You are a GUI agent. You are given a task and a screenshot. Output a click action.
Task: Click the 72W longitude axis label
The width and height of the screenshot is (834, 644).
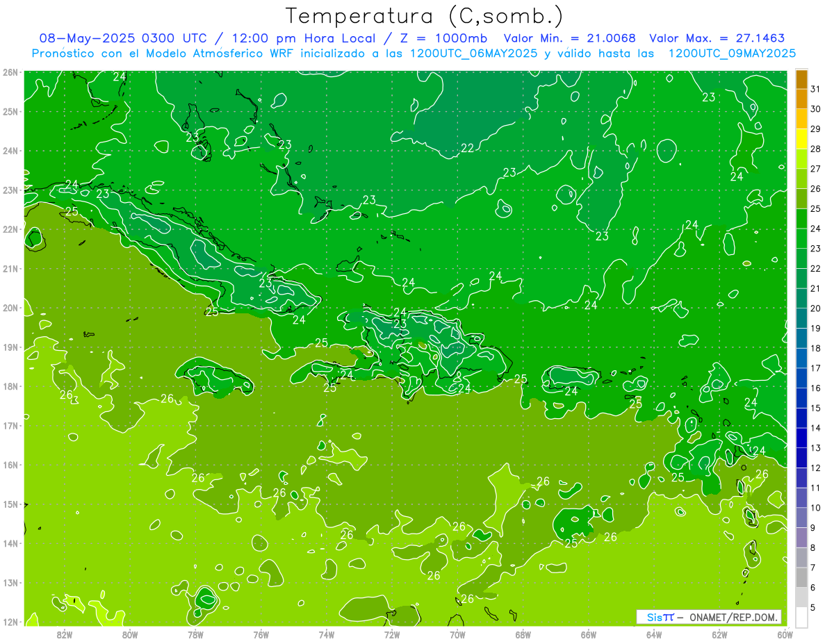point(392,634)
